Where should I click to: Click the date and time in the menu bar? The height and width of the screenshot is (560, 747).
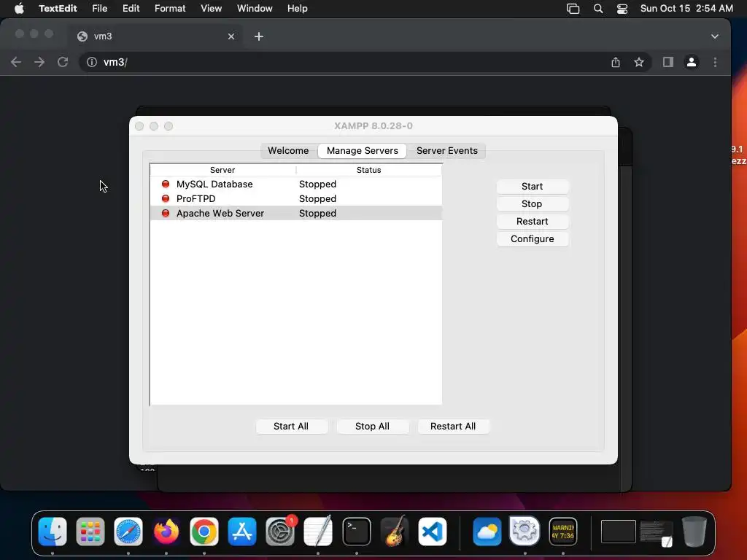(686, 9)
